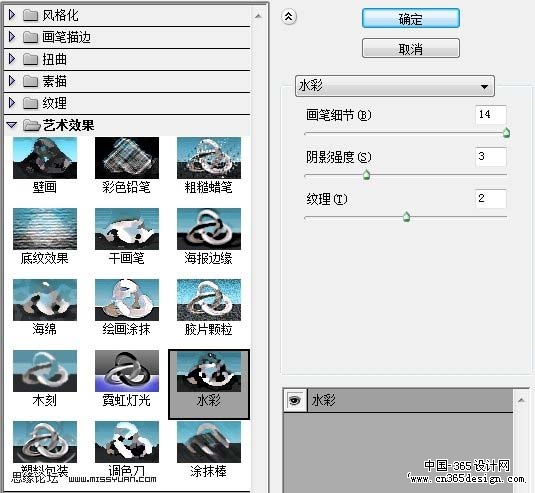Click the 确定 button
This screenshot has width=535, height=493.
click(411, 18)
